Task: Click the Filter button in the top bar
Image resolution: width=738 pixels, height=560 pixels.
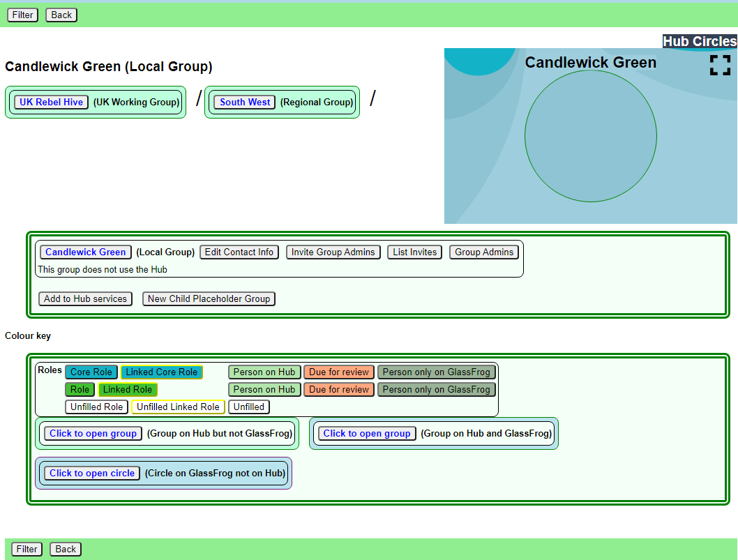Action: click(22, 15)
